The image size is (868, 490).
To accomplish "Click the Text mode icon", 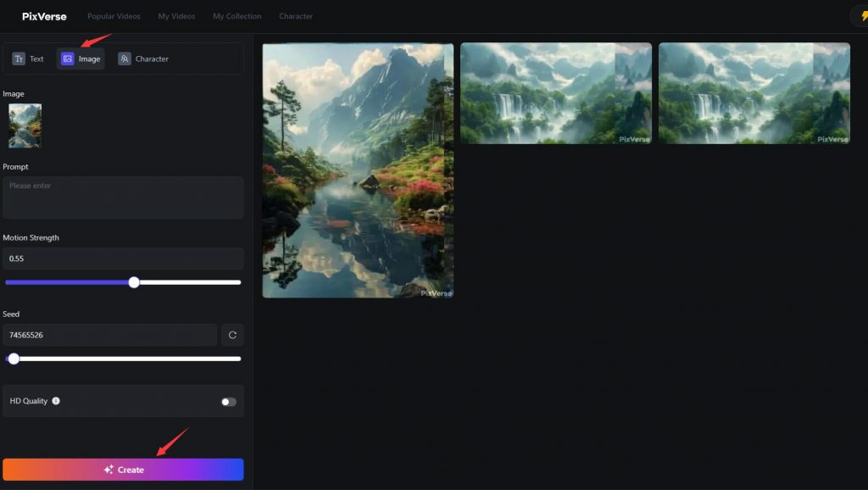I will pyautogui.click(x=19, y=59).
